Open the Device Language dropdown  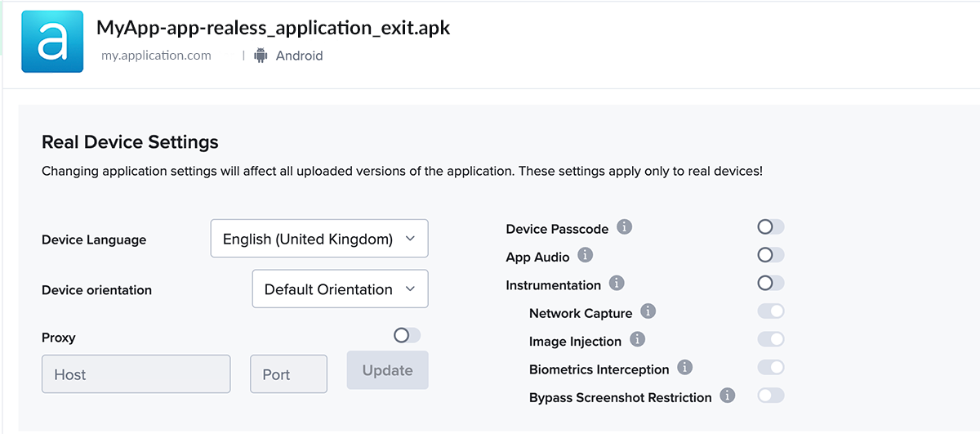319,239
